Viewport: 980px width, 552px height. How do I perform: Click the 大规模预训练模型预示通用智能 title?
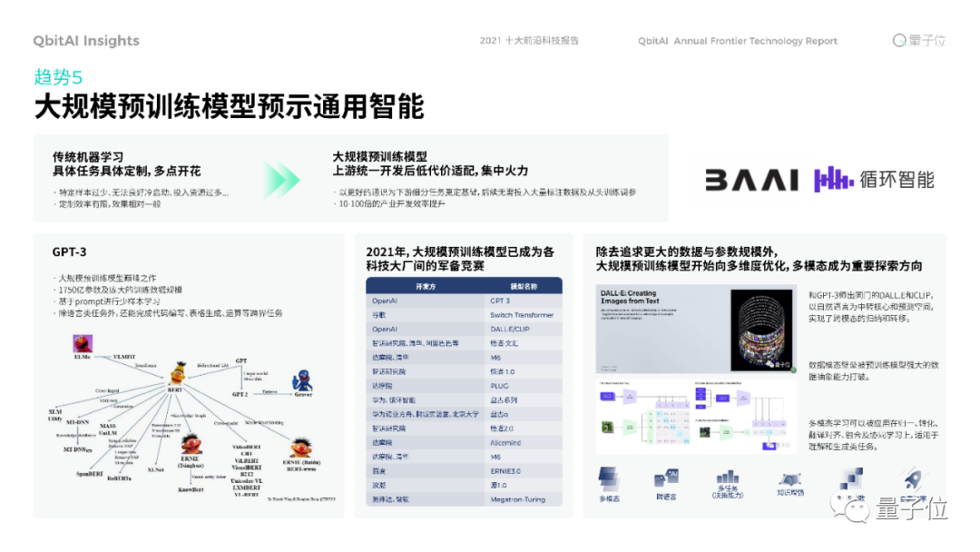point(230,106)
